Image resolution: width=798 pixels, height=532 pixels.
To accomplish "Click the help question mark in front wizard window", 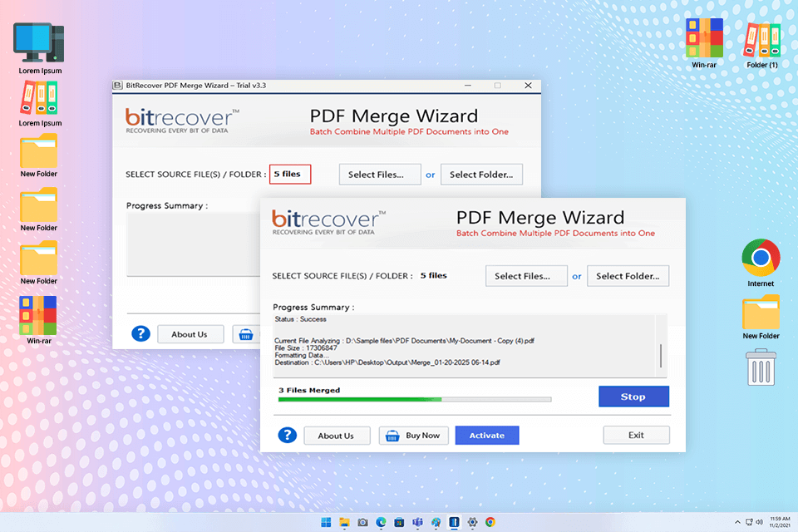I will pyautogui.click(x=287, y=436).
